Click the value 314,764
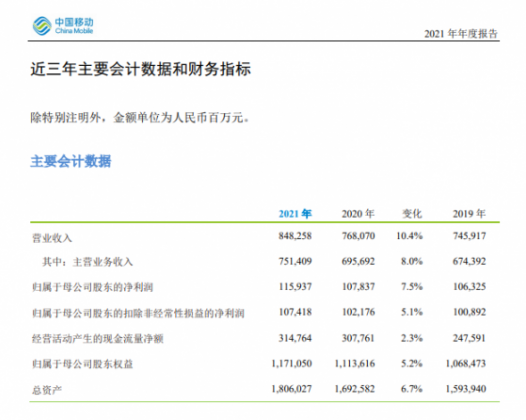Viewport: 526px width, 420px height. [295, 338]
